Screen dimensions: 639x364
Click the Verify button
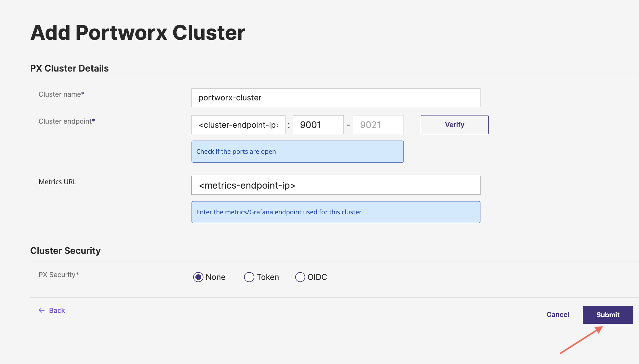coord(454,125)
